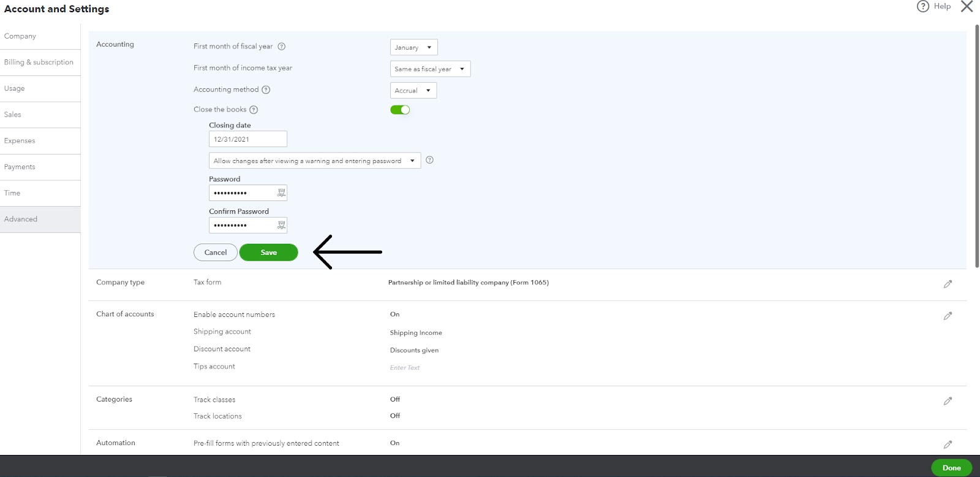The image size is (980, 477).
Task: Click the Discount account label
Action: (222, 349)
